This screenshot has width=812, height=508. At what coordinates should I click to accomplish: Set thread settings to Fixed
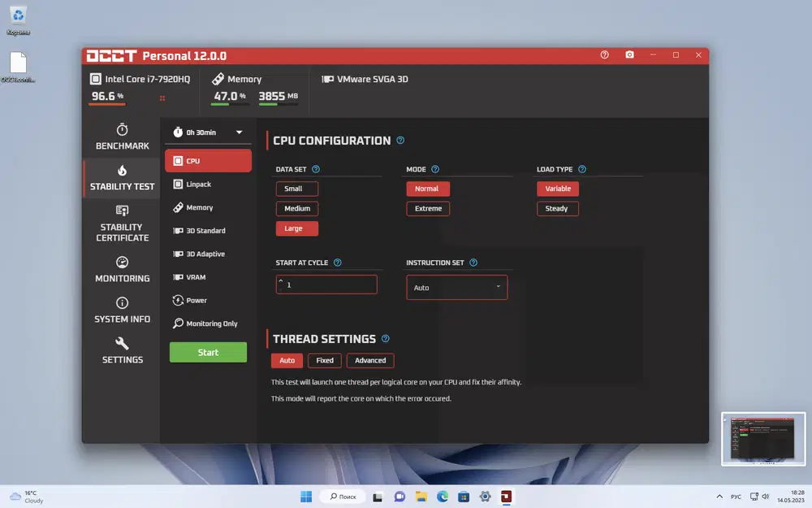click(x=325, y=360)
